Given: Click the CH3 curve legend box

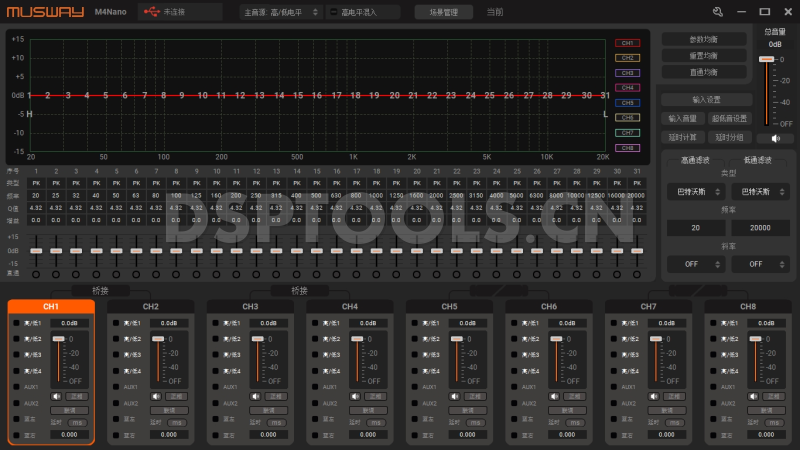Looking at the screenshot, I should [x=627, y=73].
